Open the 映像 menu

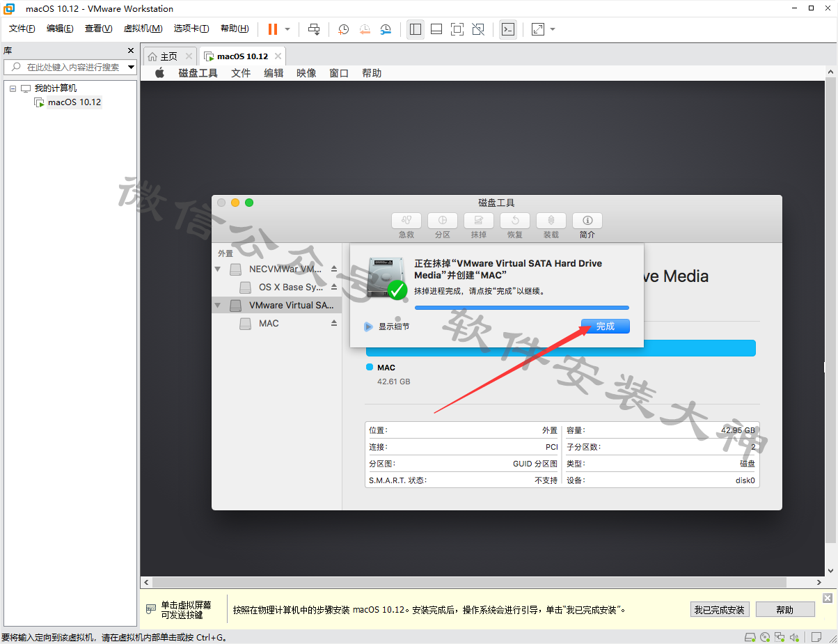pos(306,73)
